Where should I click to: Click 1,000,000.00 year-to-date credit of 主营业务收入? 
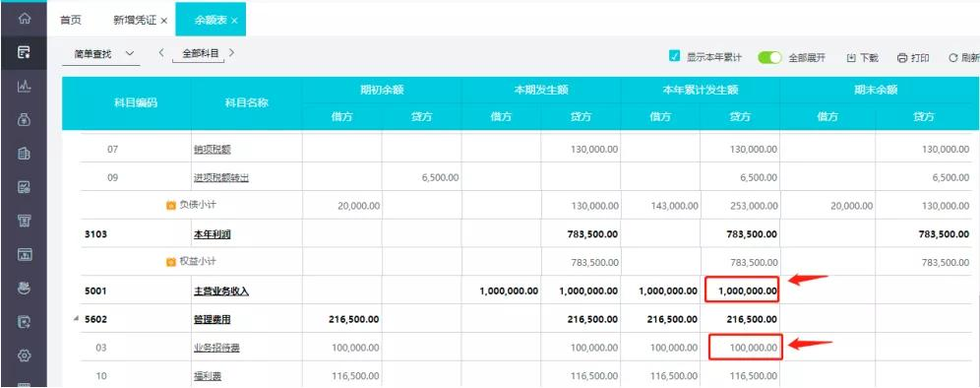click(748, 291)
